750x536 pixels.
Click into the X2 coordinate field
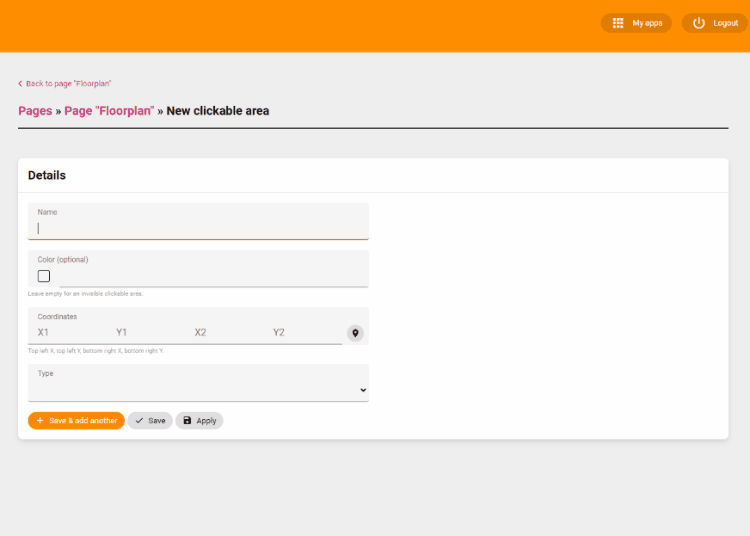[x=224, y=333]
